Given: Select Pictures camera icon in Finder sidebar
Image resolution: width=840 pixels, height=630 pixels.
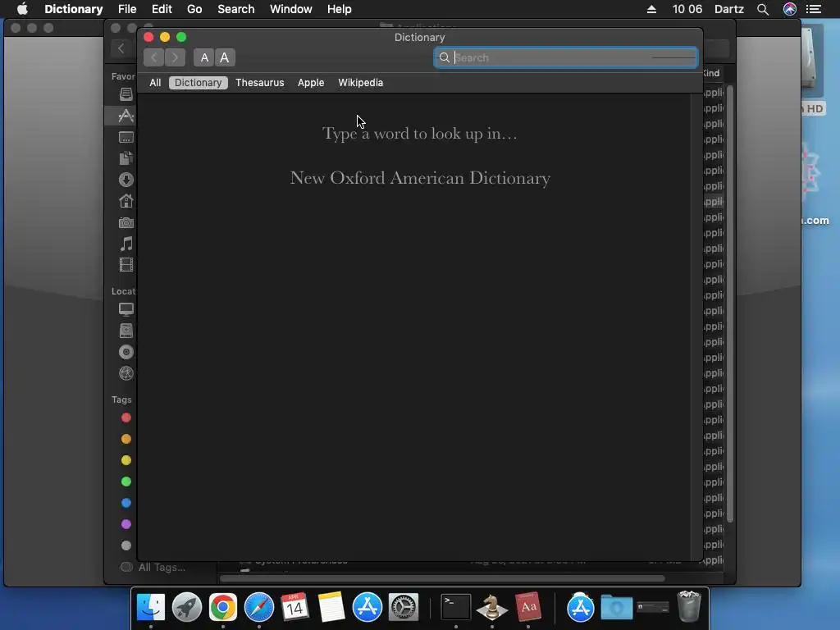Looking at the screenshot, I should (126, 222).
